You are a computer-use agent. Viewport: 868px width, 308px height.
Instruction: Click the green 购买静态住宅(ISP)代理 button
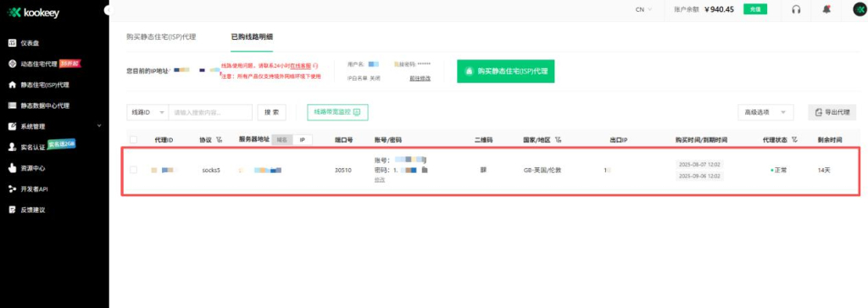(505, 71)
